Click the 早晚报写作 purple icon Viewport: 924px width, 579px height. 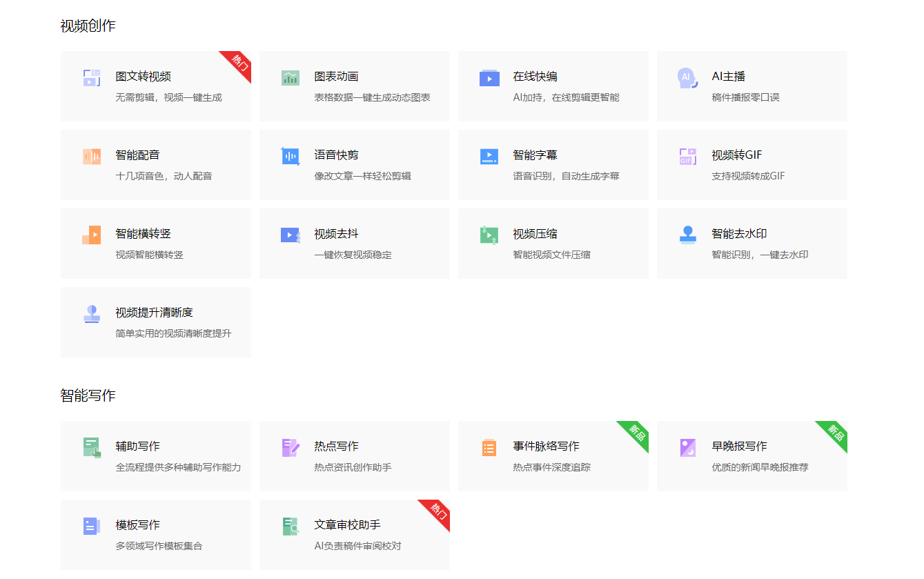click(688, 448)
